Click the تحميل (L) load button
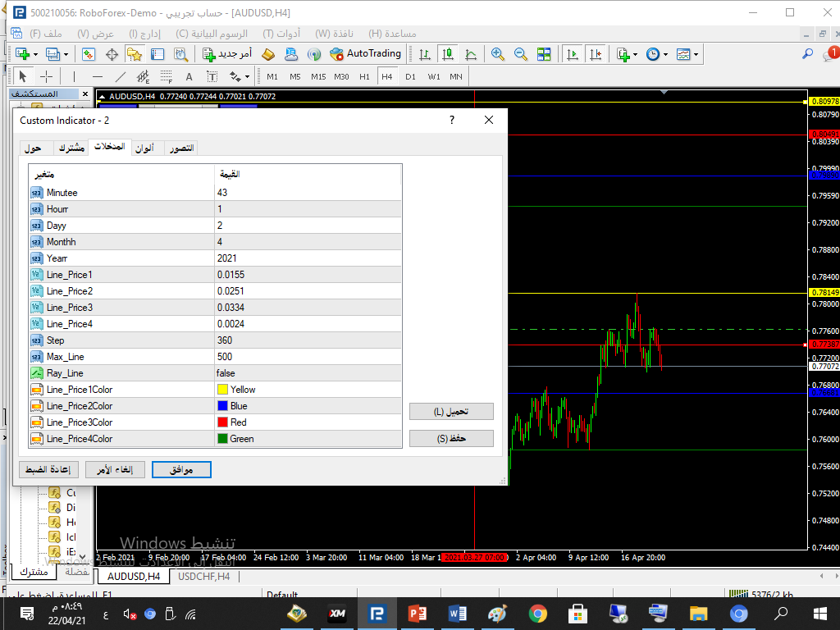The height and width of the screenshot is (630, 840). (x=451, y=412)
